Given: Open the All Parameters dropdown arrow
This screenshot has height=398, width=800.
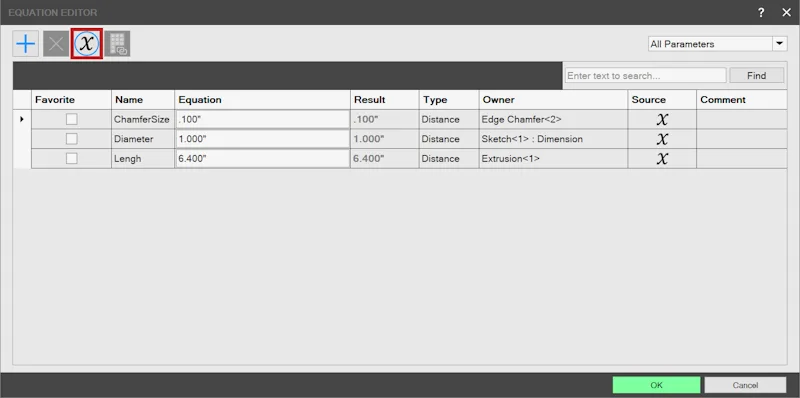Looking at the screenshot, I should [780, 44].
